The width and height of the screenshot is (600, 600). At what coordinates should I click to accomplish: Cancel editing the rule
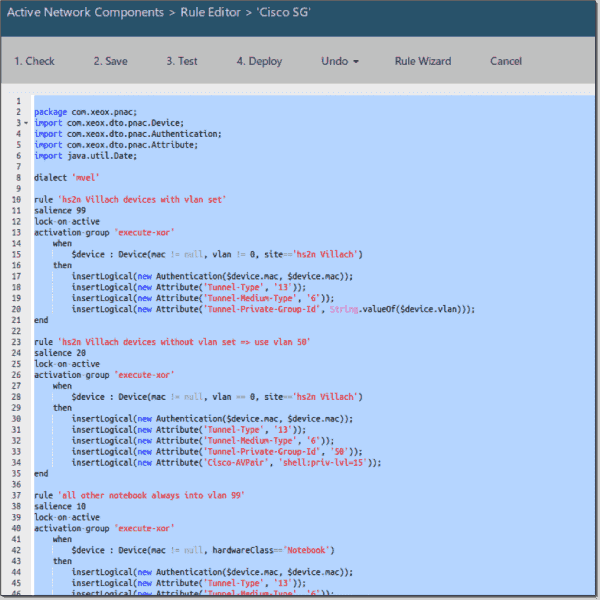tap(506, 61)
